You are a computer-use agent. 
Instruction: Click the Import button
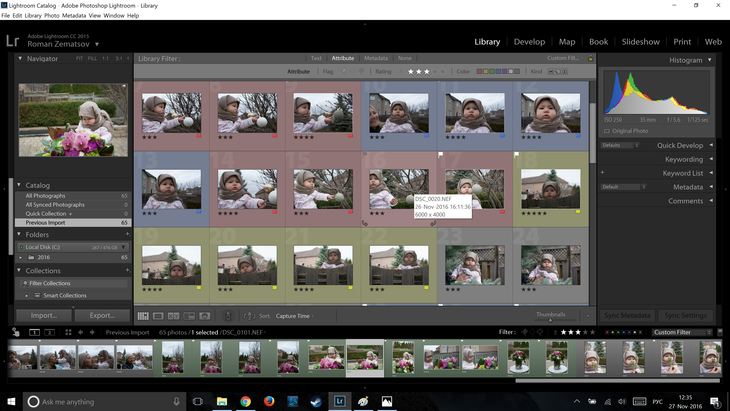click(43, 316)
